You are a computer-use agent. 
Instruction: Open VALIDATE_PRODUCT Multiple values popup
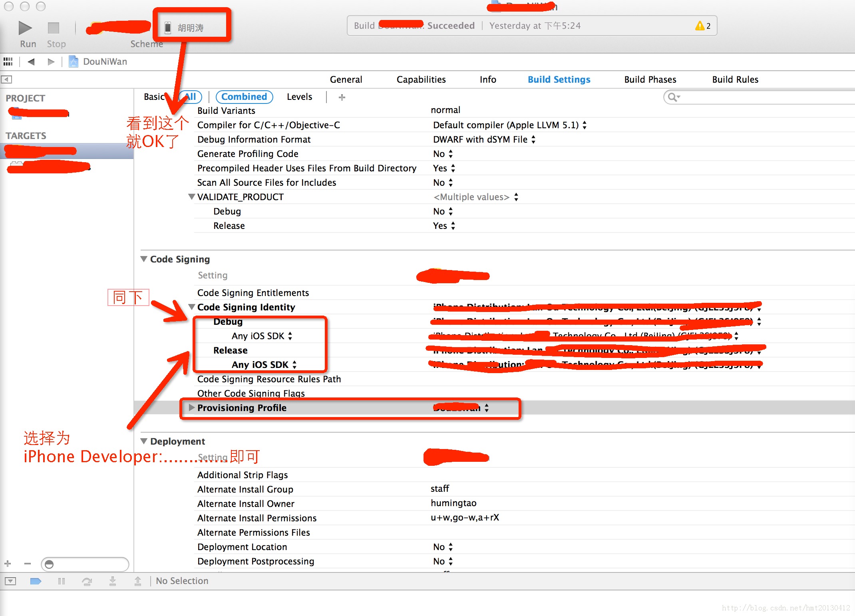pyautogui.click(x=476, y=197)
